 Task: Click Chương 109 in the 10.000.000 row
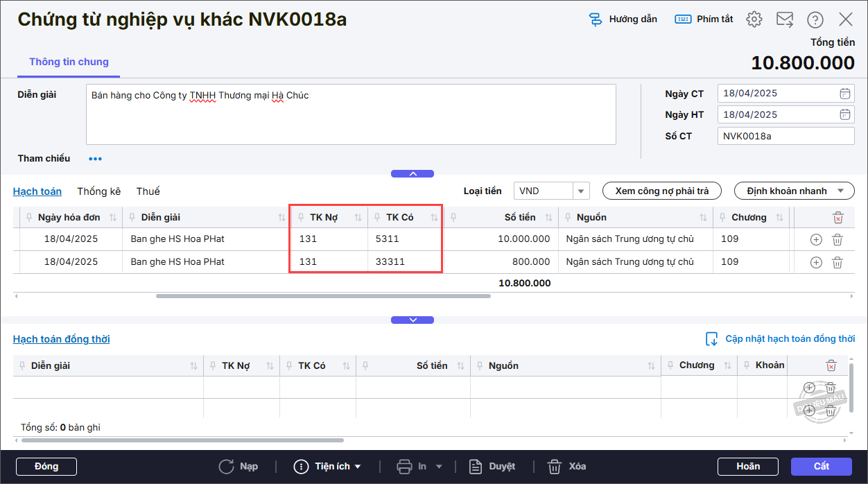(x=752, y=239)
